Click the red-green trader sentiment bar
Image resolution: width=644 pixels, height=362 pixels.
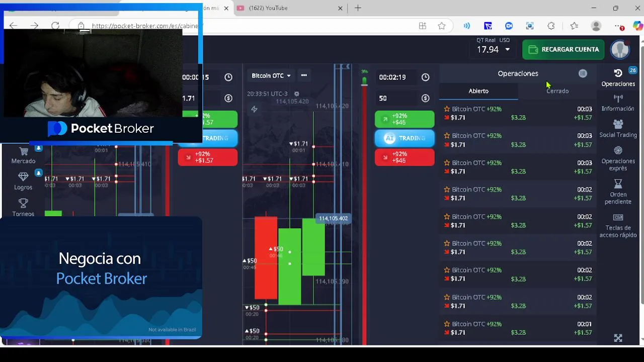click(364, 211)
